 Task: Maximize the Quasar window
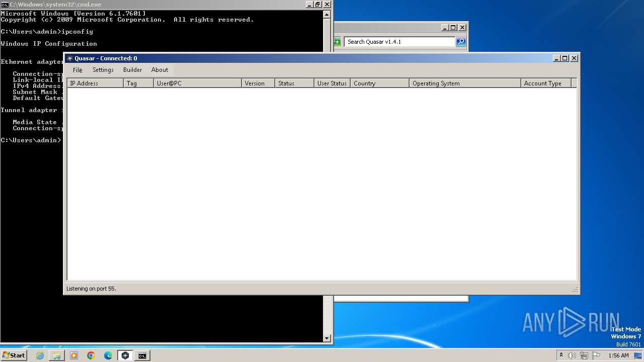tap(565, 58)
